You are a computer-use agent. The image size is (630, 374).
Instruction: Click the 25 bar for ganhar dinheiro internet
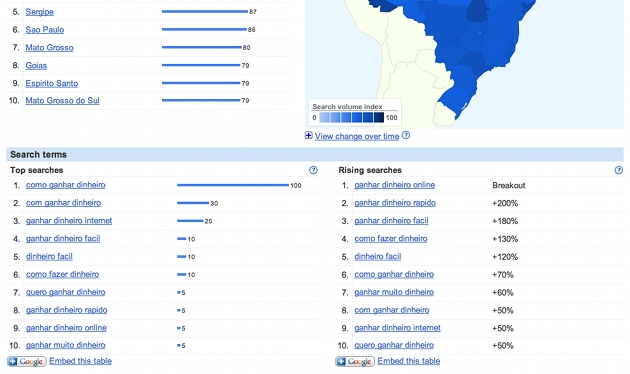tap(190, 221)
